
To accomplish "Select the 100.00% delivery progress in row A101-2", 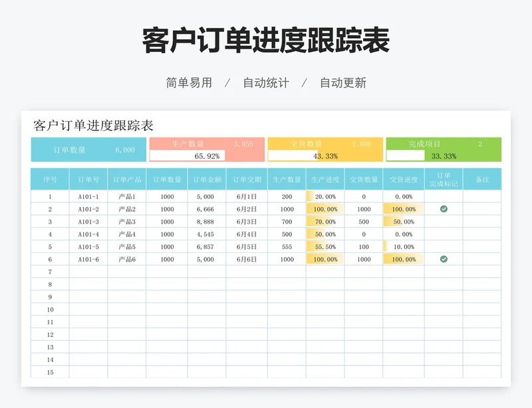I will 404,209.
